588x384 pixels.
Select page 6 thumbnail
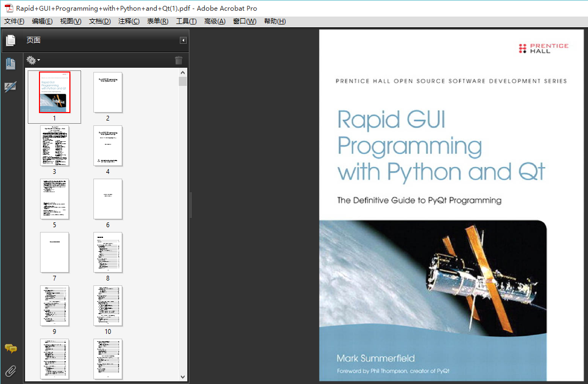click(108, 199)
